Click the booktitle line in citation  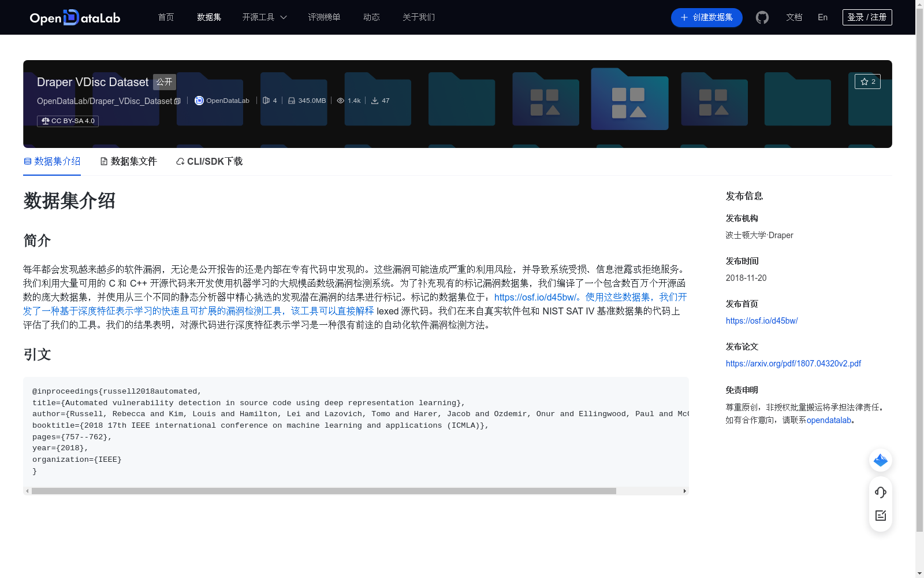(260, 425)
